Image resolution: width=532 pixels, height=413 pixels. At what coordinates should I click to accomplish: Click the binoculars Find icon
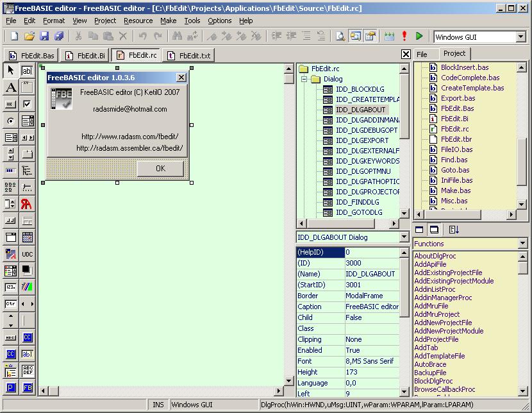pos(177,36)
